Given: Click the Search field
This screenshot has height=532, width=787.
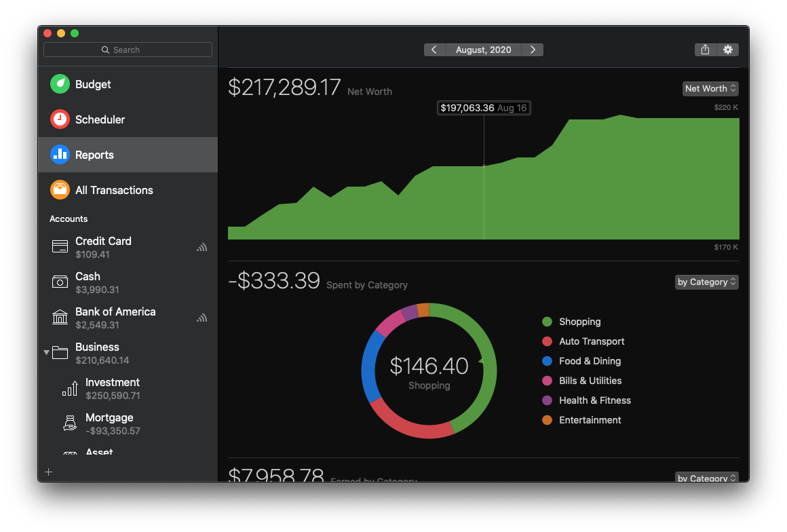Looking at the screenshot, I should tap(128, 50).
